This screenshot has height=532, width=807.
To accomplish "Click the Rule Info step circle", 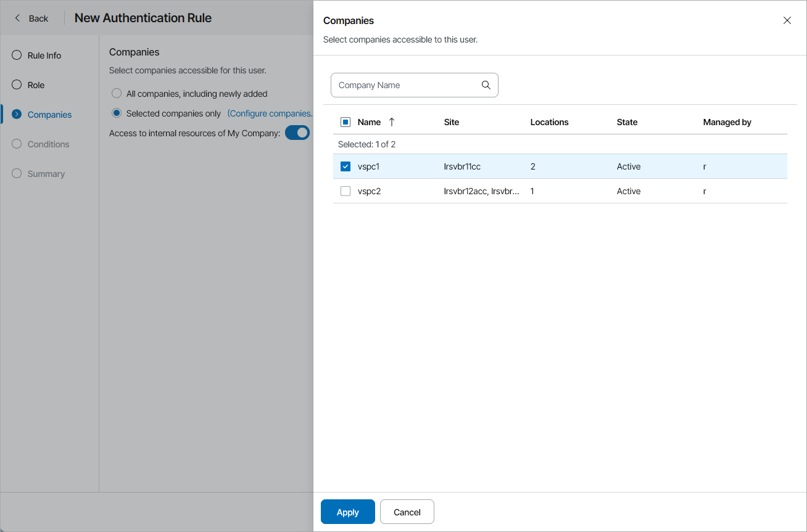I will click(x=16, y=55).
